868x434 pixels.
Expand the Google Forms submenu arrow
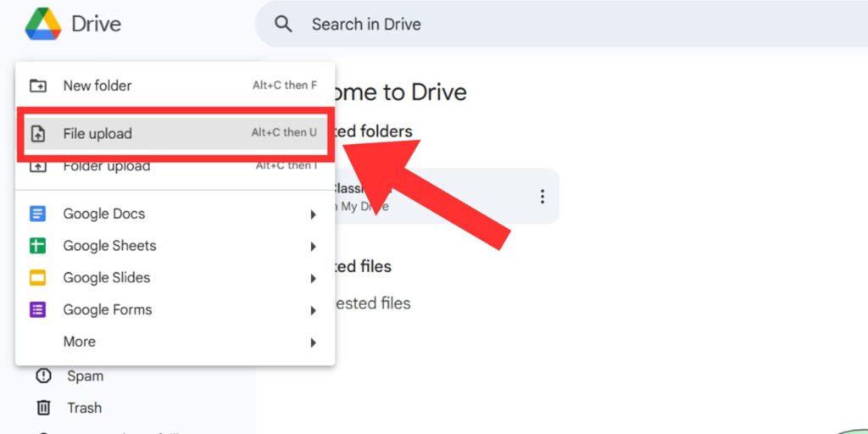pos(314,310)
